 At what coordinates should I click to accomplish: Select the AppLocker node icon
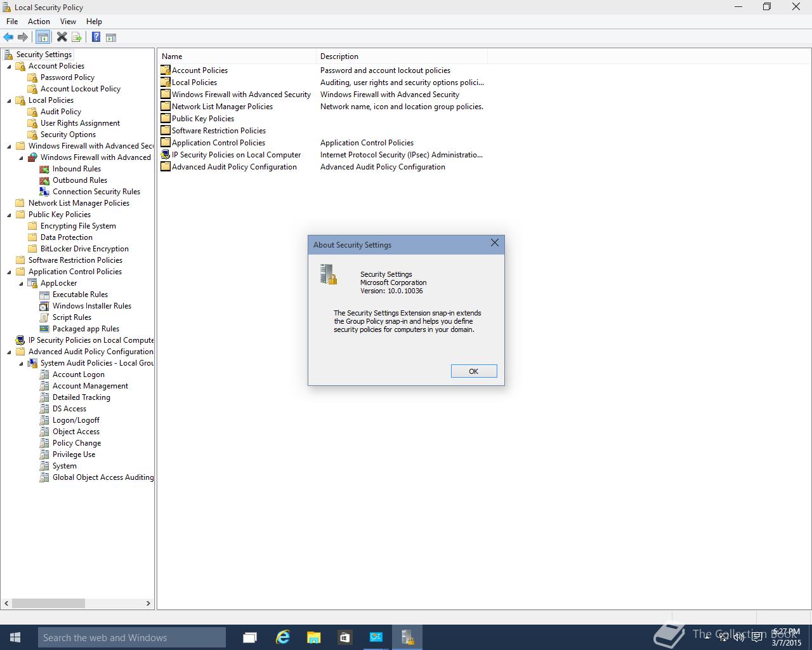(32, 283)
